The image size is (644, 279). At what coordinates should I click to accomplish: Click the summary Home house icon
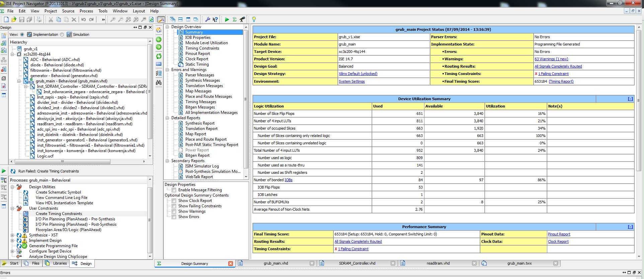point(159,30)
